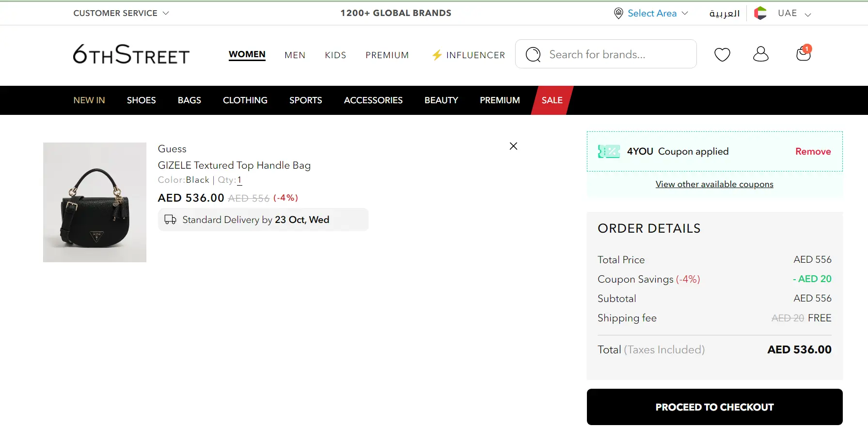This screenshot has width=868, height=428.
Task: Click the Total Price AED 556 value
Action: point(813,259)
